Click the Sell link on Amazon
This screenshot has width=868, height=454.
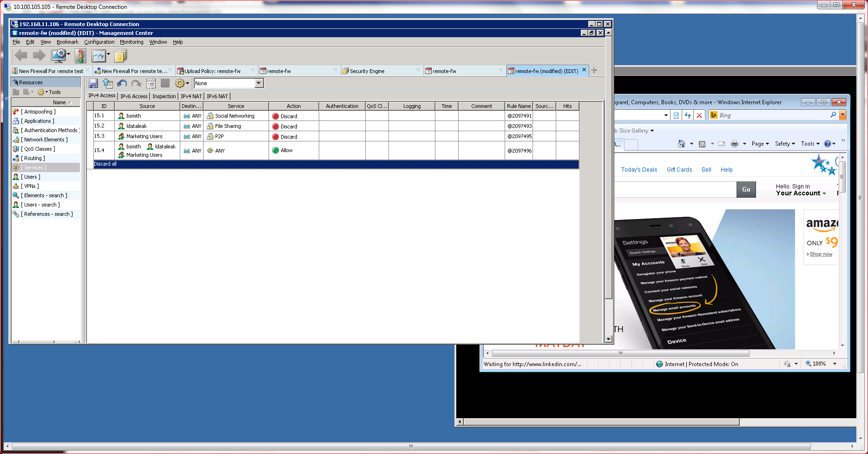pyautogui.click(x=706, y=170)
